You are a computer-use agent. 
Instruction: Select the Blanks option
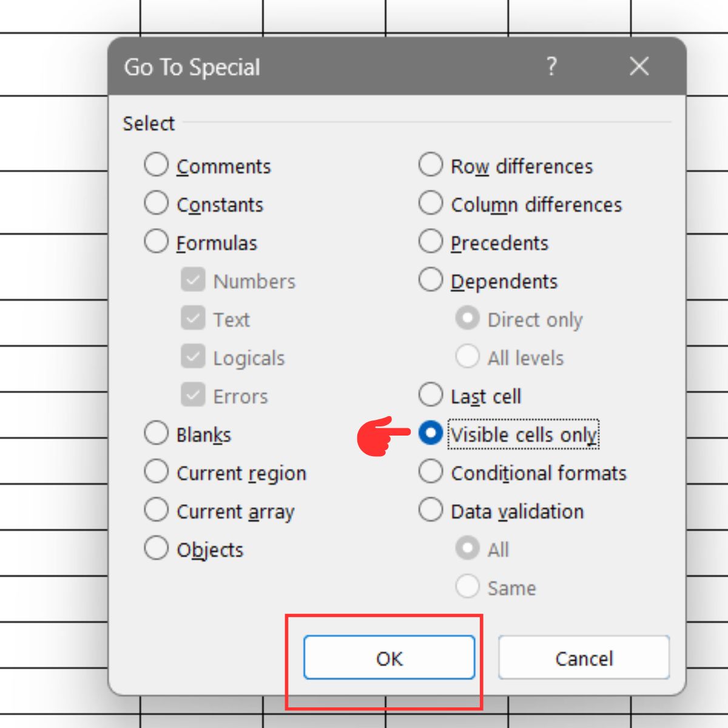[157, 433]
